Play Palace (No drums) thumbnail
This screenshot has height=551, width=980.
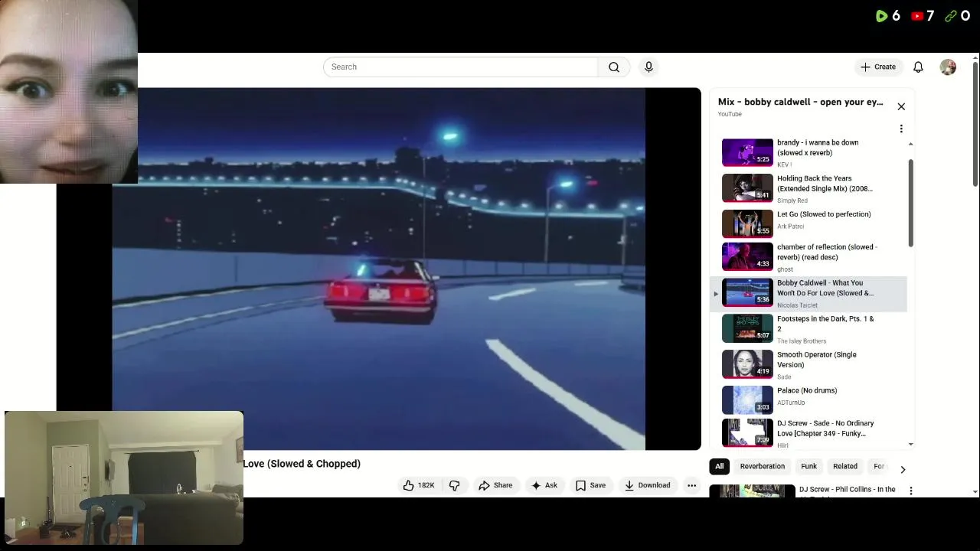(747, 399)
